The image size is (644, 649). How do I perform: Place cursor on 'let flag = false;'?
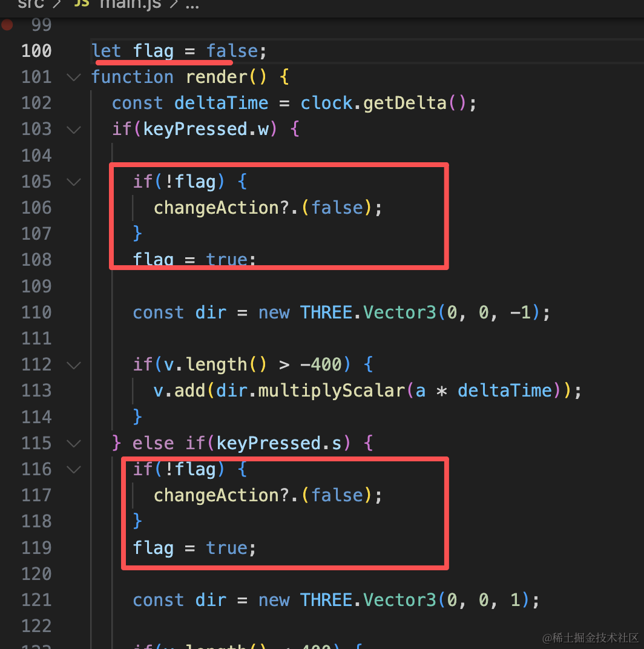coord(179,51)
